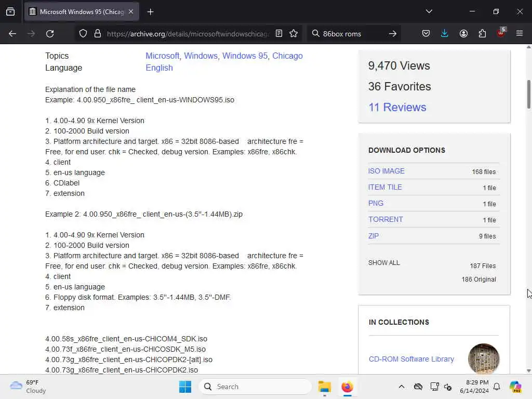Screen dimensions: 532x399
Task: Open the Chicago topic link
Action: point(287,56)
